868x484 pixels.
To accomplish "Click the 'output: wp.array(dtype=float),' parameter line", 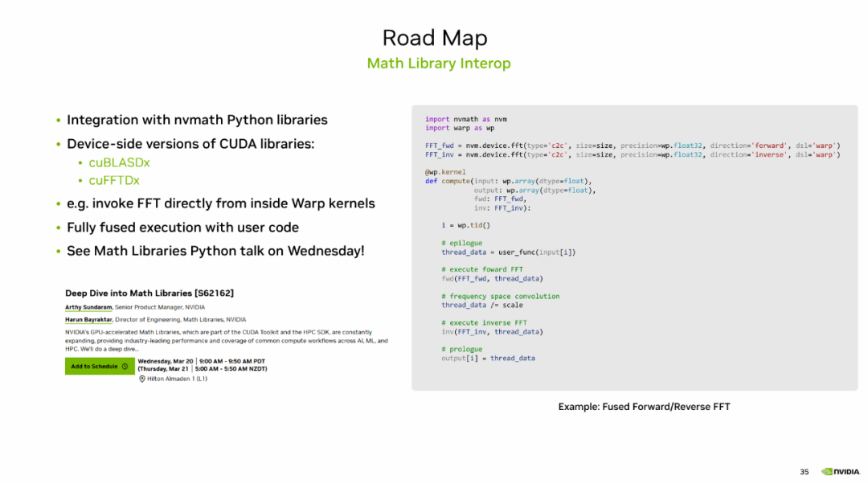I will pyautogui.click(x=534, y=191).
